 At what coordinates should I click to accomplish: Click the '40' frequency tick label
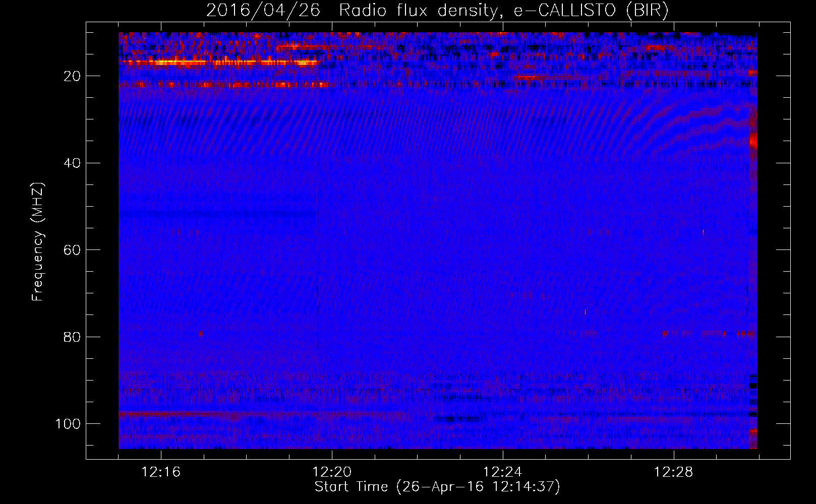pyautogui.click(x=73, y=163)
